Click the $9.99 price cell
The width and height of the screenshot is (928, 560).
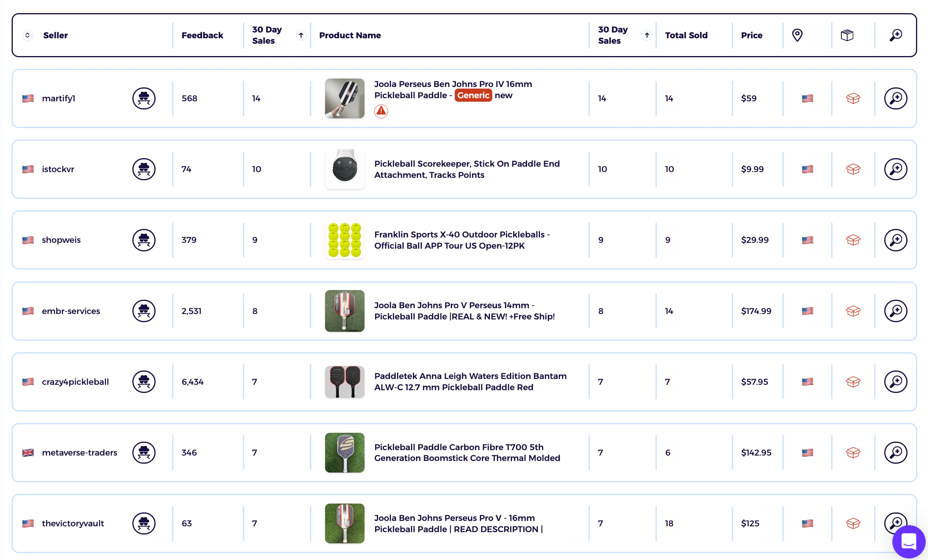(752, 169)
